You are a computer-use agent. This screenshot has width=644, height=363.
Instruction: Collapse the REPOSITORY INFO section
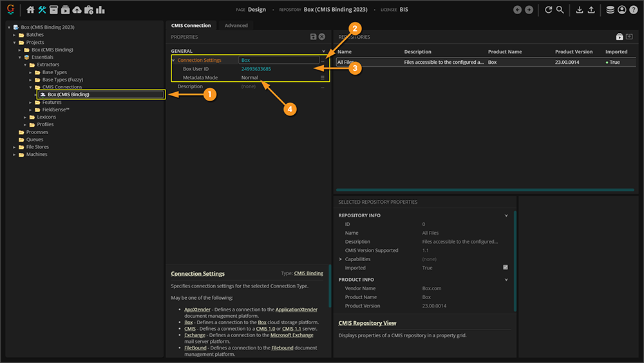[506, 215]
